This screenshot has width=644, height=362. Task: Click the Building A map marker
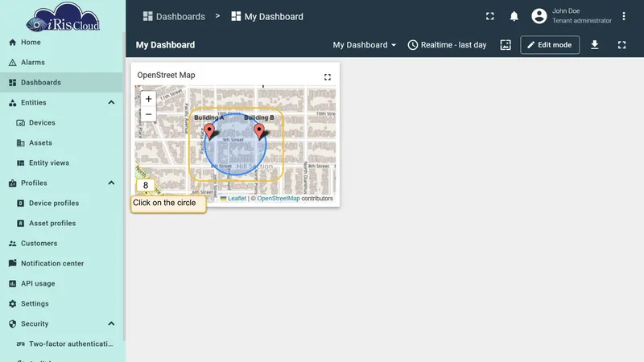pyautogui.click(x=209, y=132)
